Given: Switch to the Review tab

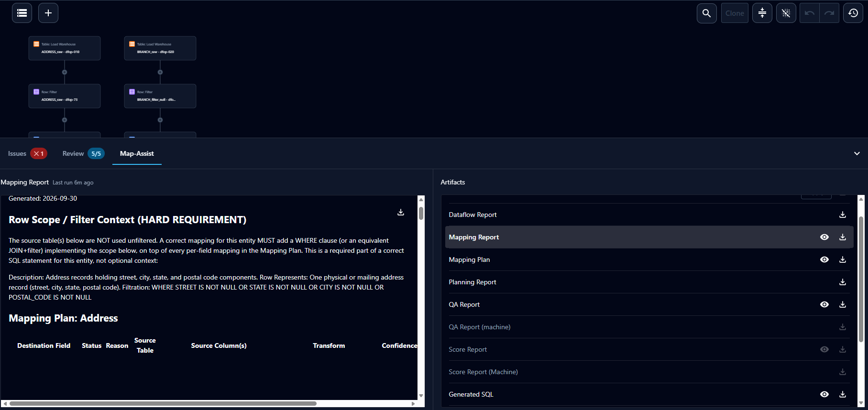Looking at the screenshot, I should pyautogui.click(x=83, y=153).
